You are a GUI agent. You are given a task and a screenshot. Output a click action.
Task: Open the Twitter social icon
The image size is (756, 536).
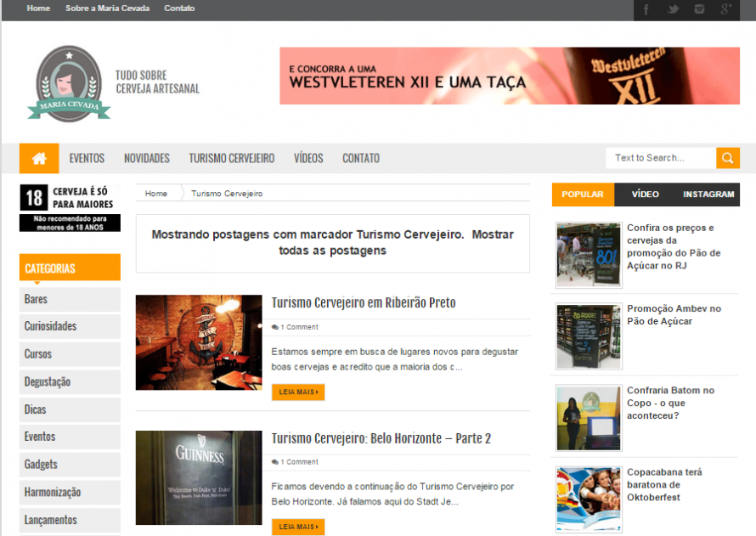coord(673,9)
